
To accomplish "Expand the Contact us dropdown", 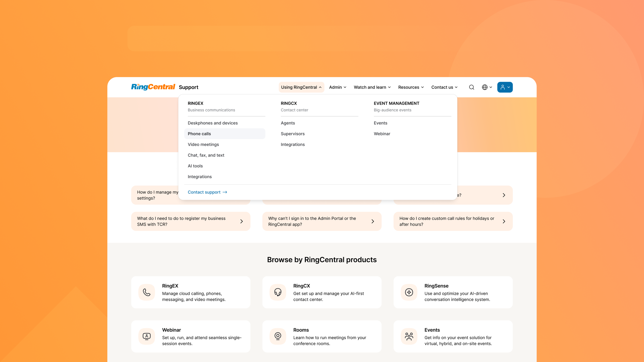I will pyautogui.click(x=444, y=87).
